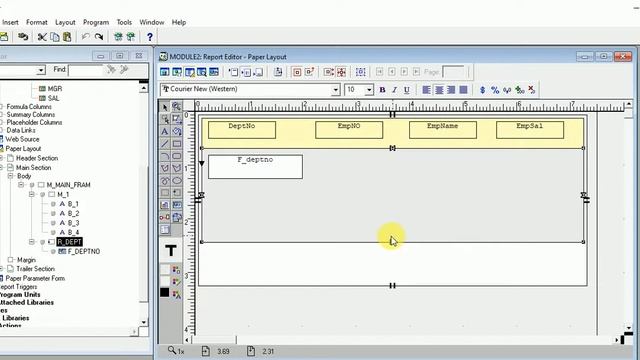
Task: Toggle Italic formatting
Action: pos(394,90)
